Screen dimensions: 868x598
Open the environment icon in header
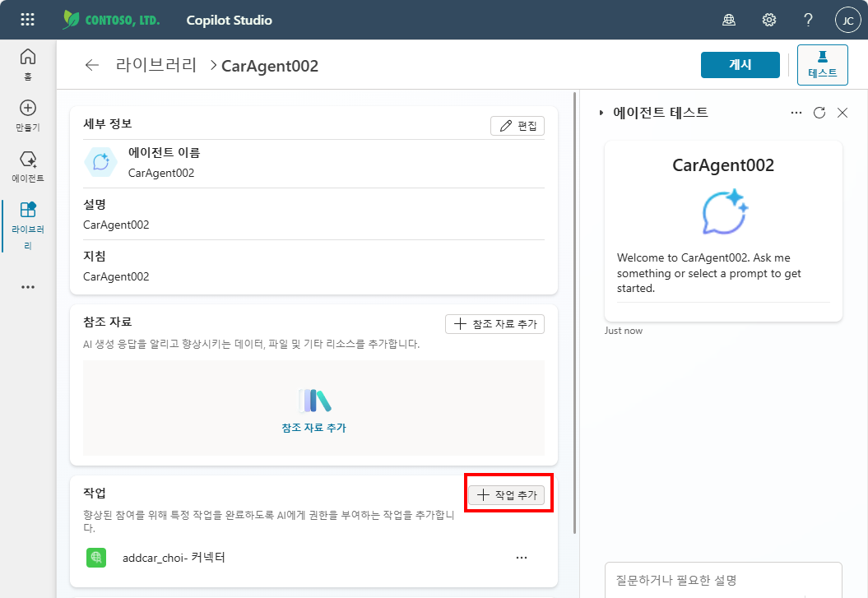click(729, 21)
